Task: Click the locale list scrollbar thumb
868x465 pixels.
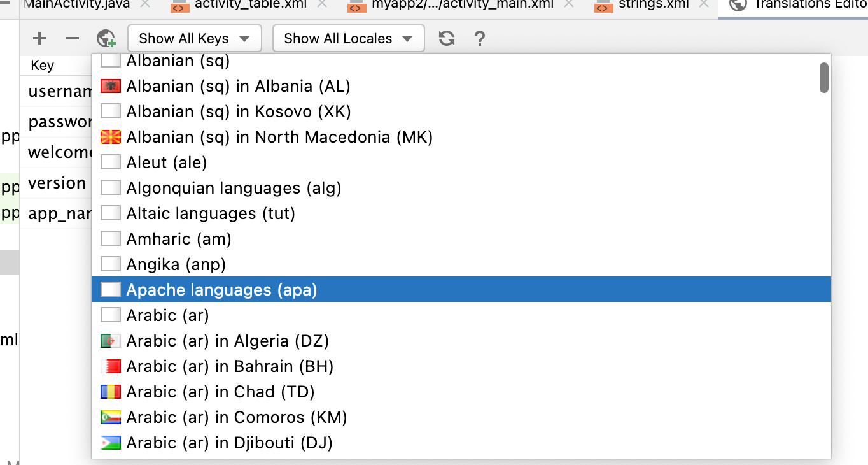Action: pos(823,77)
